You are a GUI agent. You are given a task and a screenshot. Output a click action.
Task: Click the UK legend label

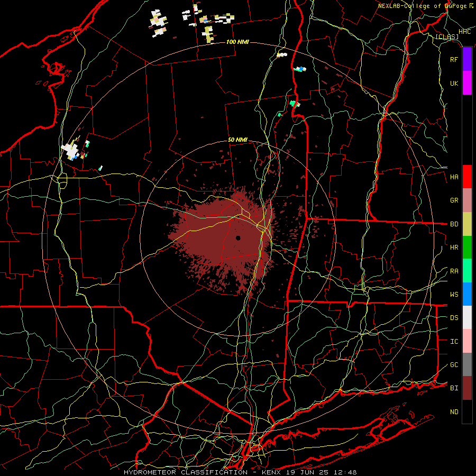454,83
